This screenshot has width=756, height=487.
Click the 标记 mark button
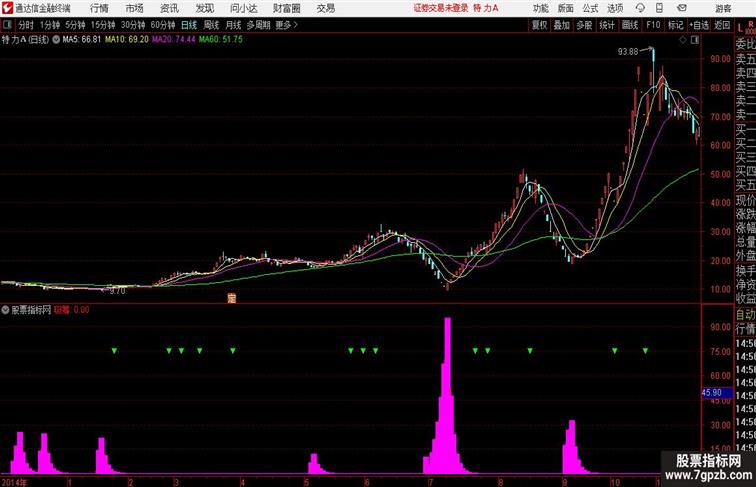coord(675,25)
